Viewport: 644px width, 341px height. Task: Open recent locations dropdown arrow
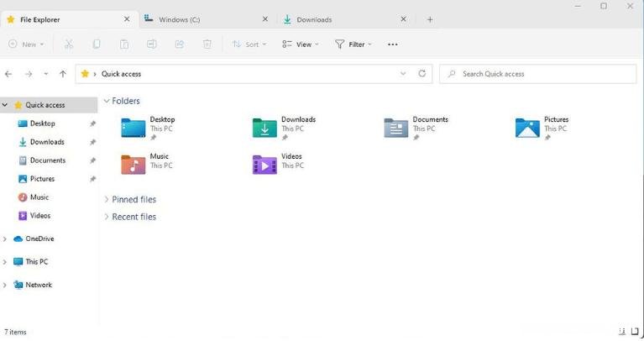(45, 74)
